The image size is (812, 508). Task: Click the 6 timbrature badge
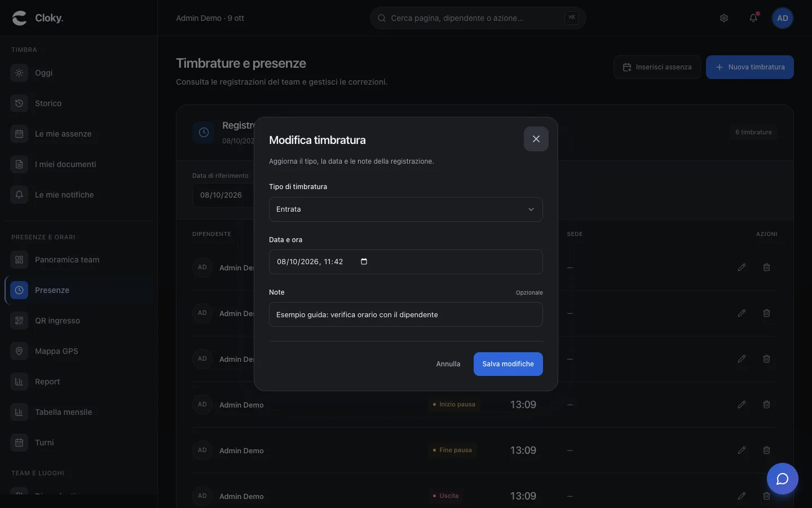753,132
